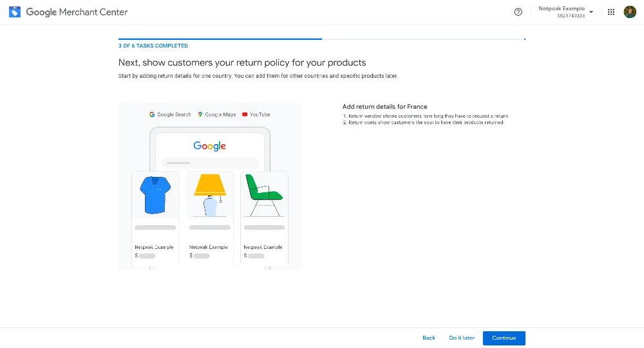The height and width of the screenshot is (348, 644).
Task: Choose Do it later
Action: [462, 338]
